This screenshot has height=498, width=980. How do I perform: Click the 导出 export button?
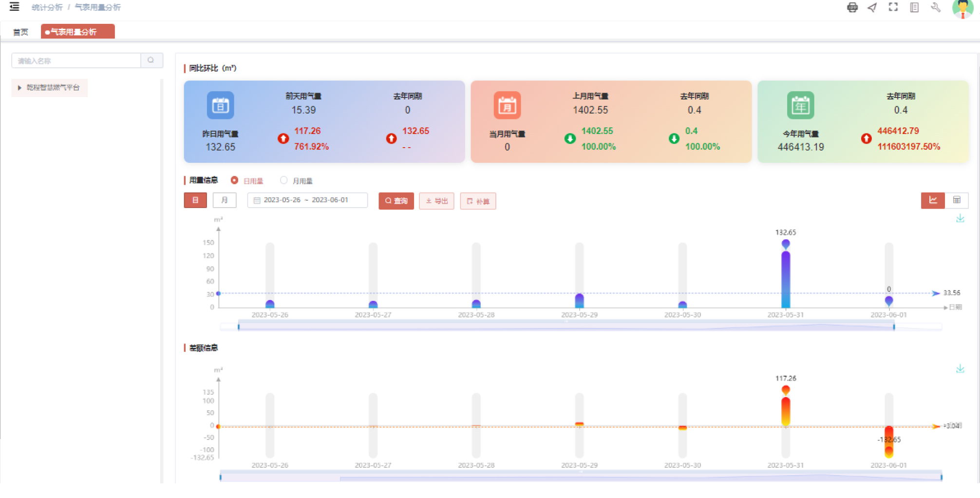tap(436, 201)
